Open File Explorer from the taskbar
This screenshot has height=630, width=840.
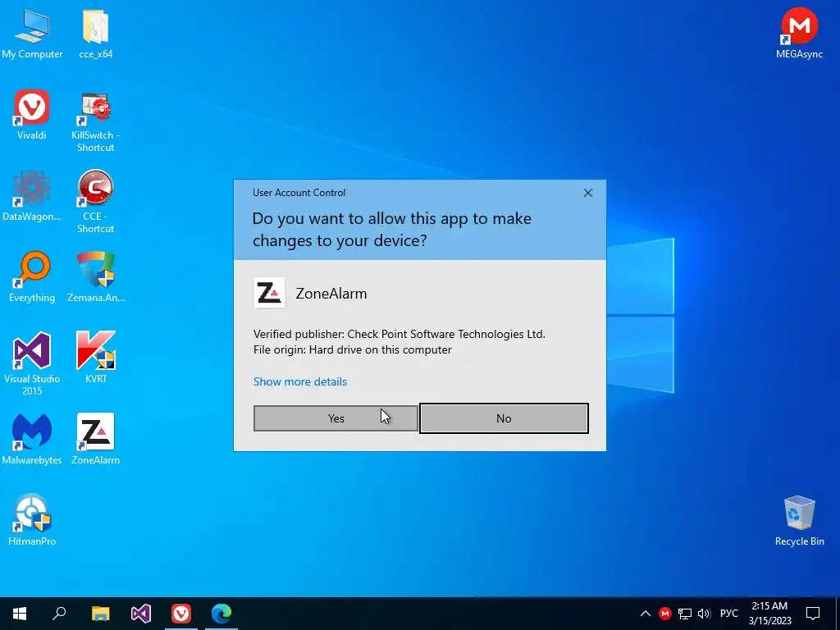pos(100,614)
